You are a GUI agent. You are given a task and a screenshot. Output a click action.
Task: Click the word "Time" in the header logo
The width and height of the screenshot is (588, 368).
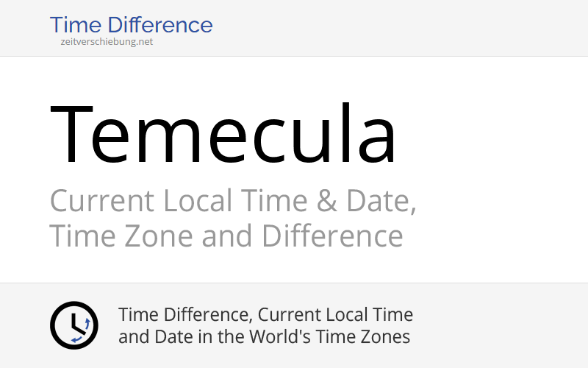73,25
